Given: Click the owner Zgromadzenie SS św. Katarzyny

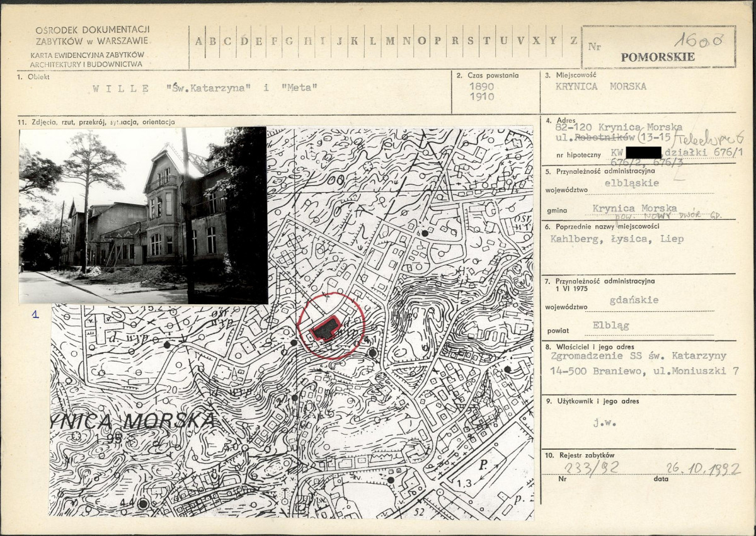Looking at the screenshot, I should (639, 357).
